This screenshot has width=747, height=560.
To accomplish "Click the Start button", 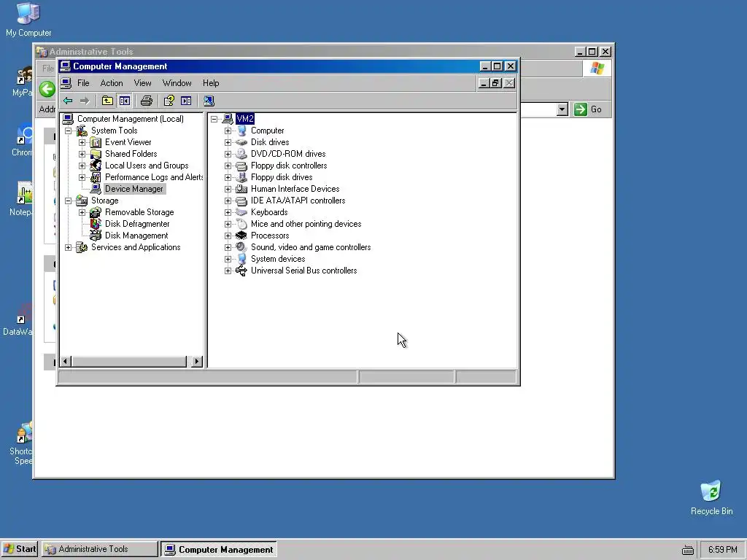I will (x=20, y=549).
